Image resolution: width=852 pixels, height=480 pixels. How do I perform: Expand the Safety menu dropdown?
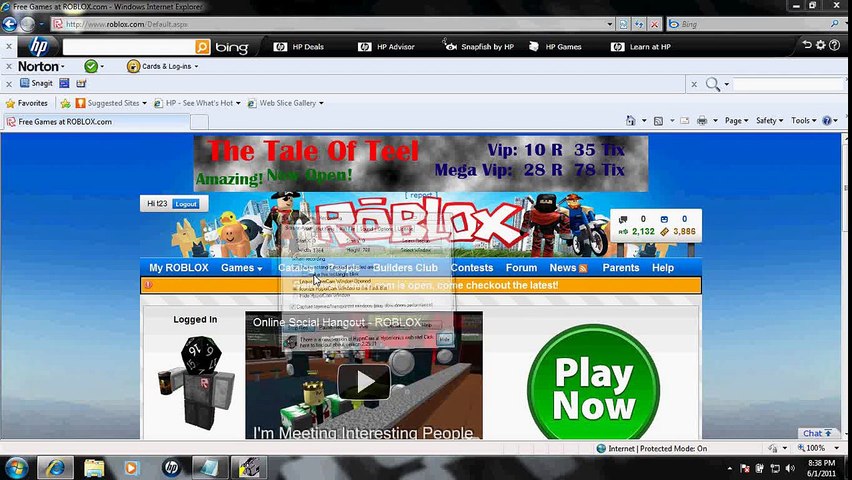click(769, 121)
